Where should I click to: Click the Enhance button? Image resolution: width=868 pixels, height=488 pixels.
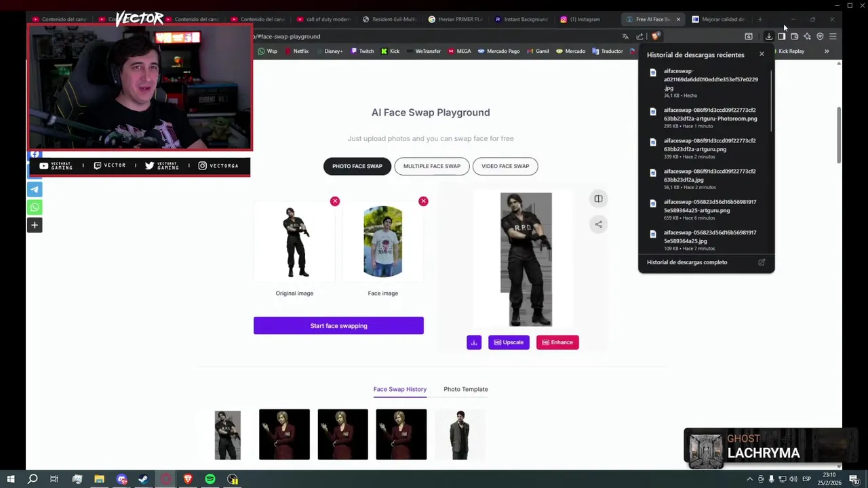point(557,342)
